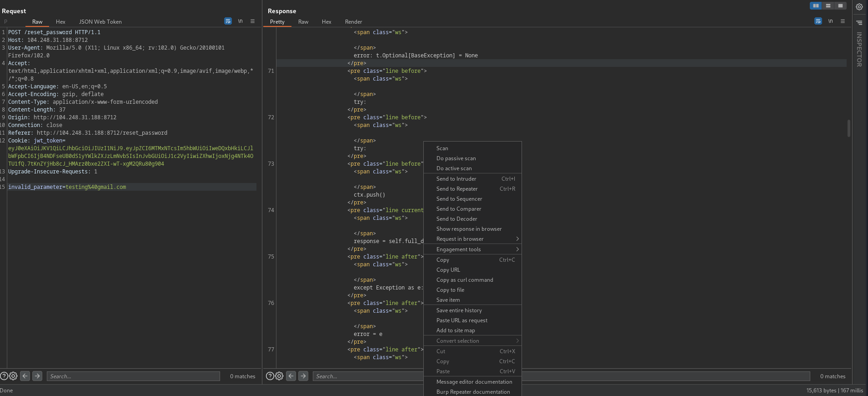Screen dimensions: 868x396
Task: Select Paste URL as request
Action: (472, 320)
